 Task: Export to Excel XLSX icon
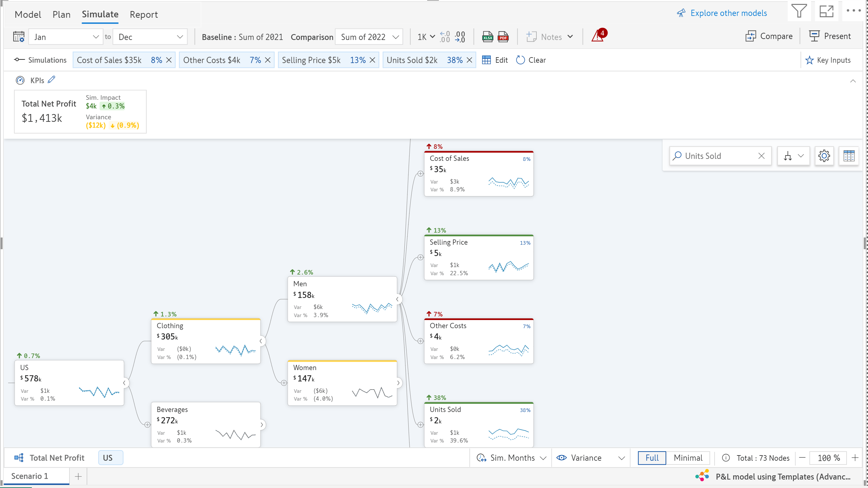[487, 37]
